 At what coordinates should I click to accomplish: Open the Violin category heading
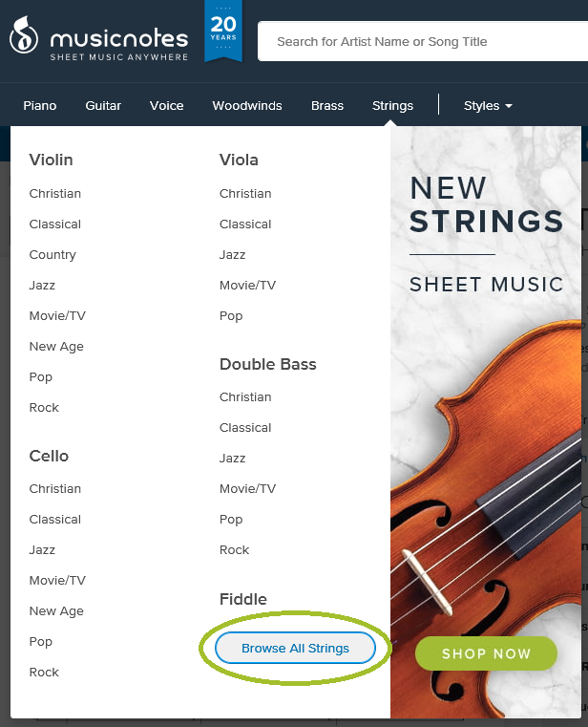(x=51, y=160)
